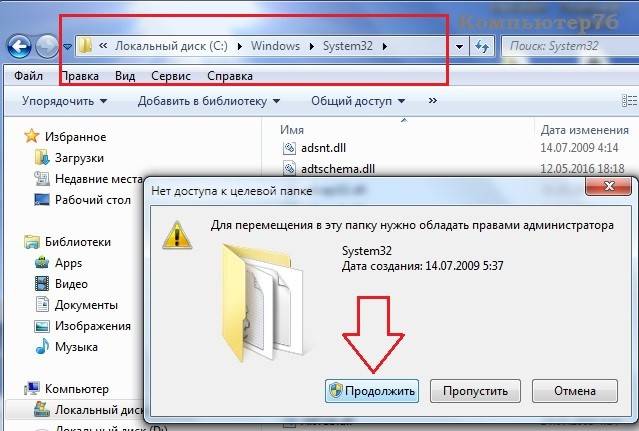Click the Refresh button
The height and width of the screenshot is (431, 639).
pos(482,46)
